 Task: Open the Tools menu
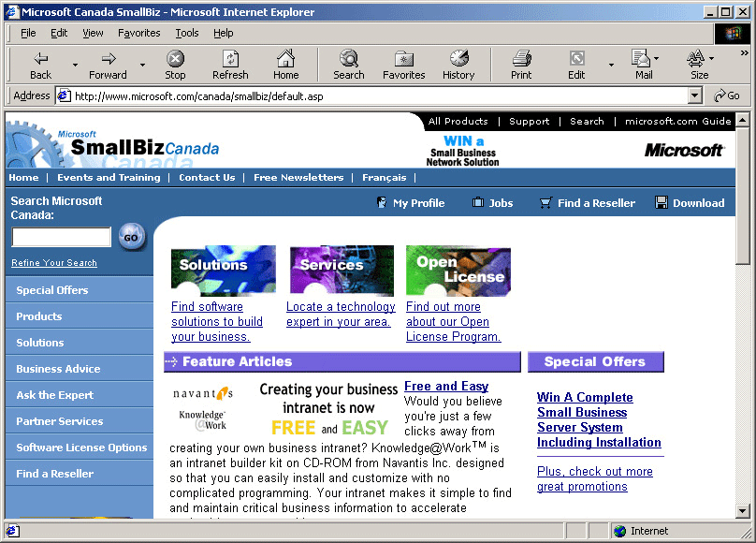187,33
